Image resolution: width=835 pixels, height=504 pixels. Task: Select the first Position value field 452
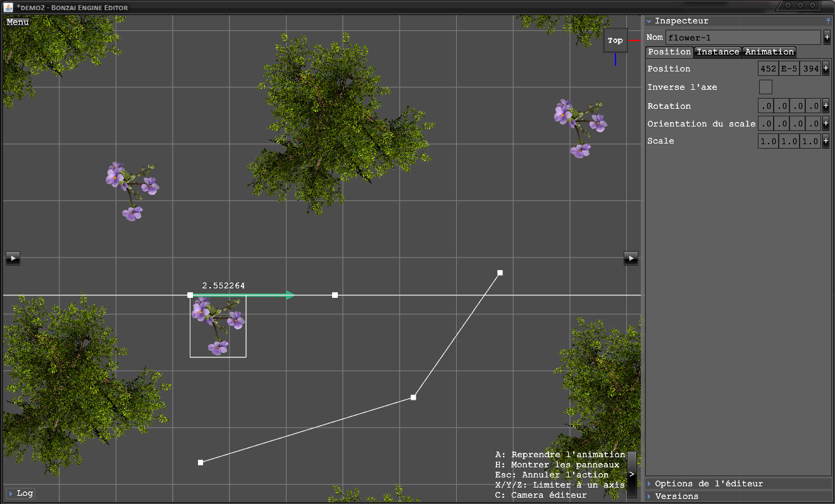[x=768, y=69]
